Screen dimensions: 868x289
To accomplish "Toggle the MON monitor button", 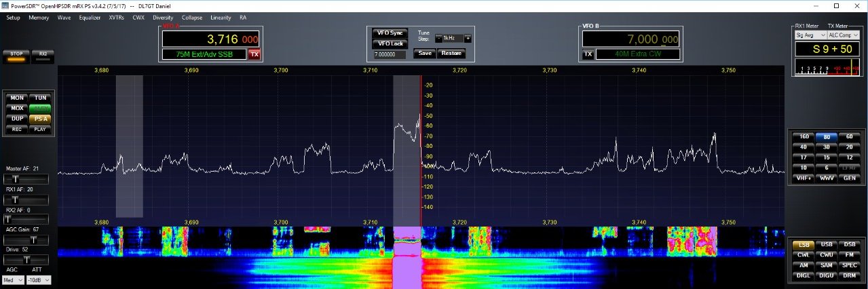I will click(17, 98).
